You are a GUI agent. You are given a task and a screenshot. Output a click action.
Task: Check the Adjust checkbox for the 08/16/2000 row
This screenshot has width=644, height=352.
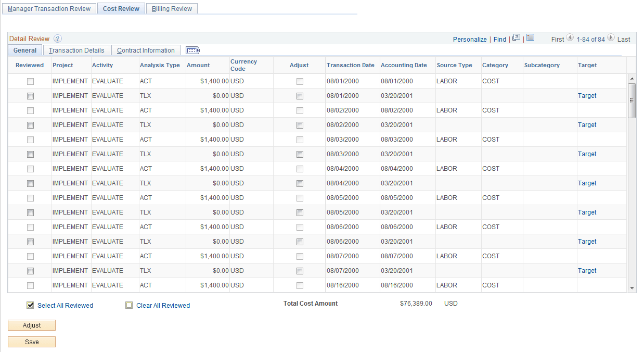click(x=300, y=285)
